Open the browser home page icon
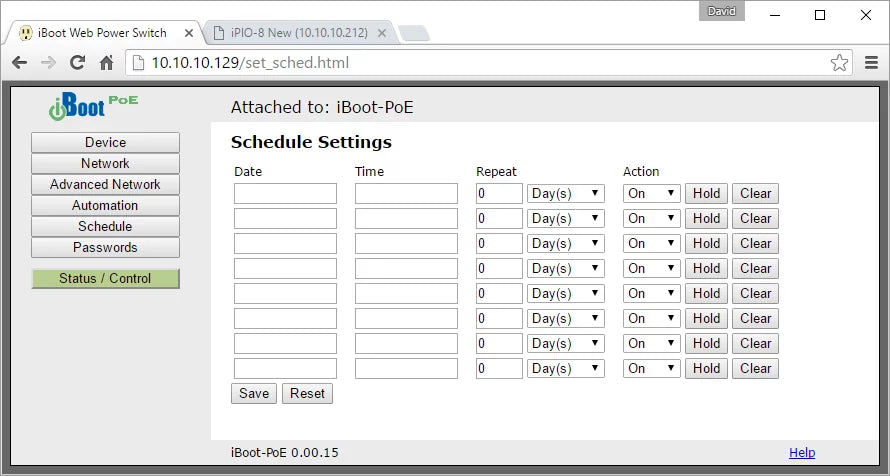The height and width of the screenshot is (476, 890). point(106,62)
